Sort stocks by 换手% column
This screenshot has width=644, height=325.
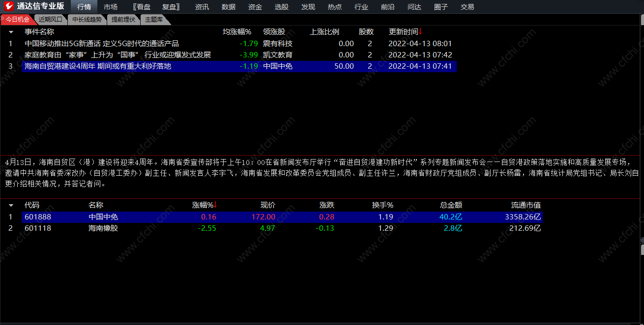pyautogui.click(x=382, y=205)
